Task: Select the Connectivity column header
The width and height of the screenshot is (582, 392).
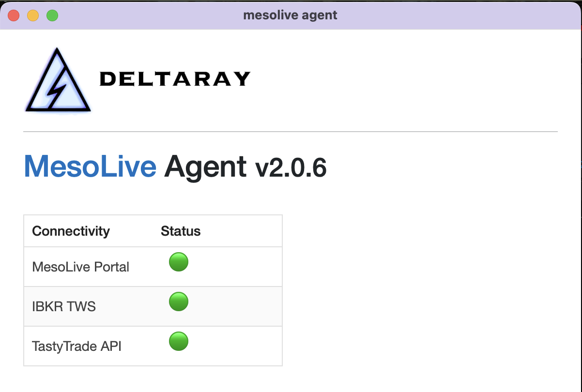Action: (x=71, y=231)
